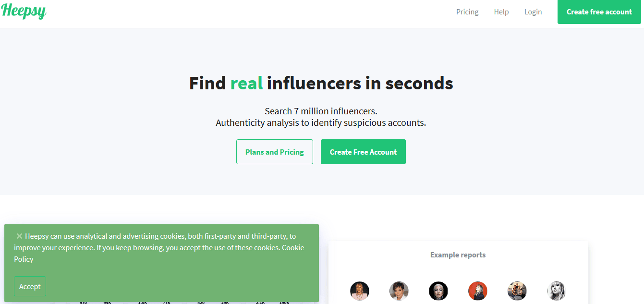Click the header Create free account button
This screenshot has width=644, height=304.
[x=599, y=12]
